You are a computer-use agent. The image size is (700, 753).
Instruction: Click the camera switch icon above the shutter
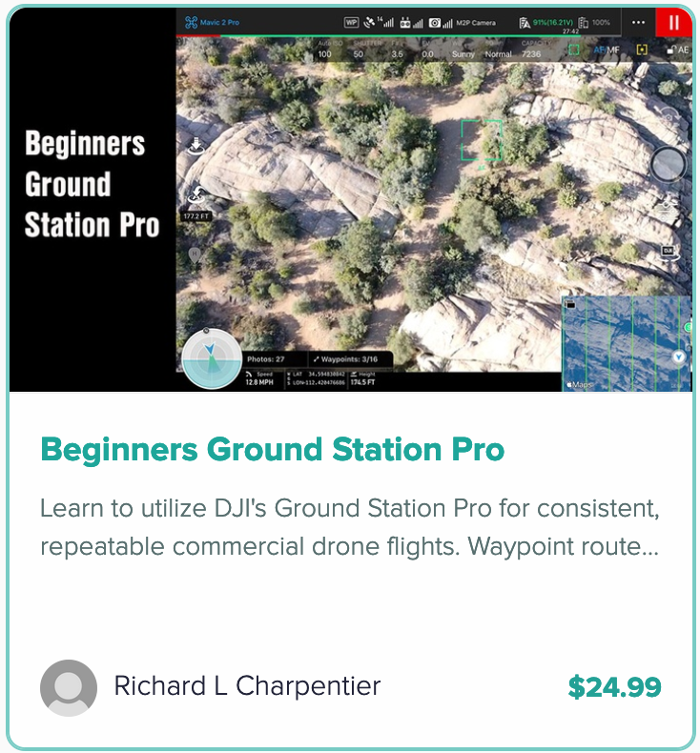point(669,116)
